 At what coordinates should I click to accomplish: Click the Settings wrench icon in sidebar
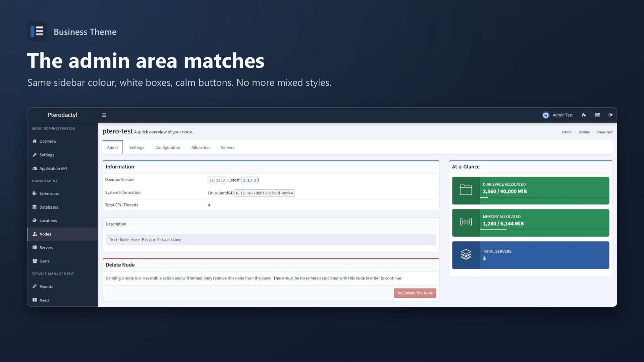click(x=35, y=155)
